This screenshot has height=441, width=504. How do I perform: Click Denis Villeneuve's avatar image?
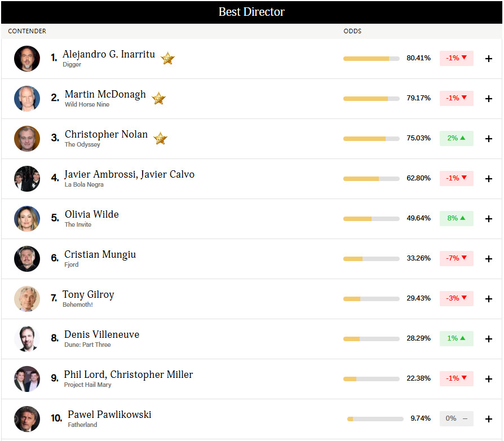point(27,339)
